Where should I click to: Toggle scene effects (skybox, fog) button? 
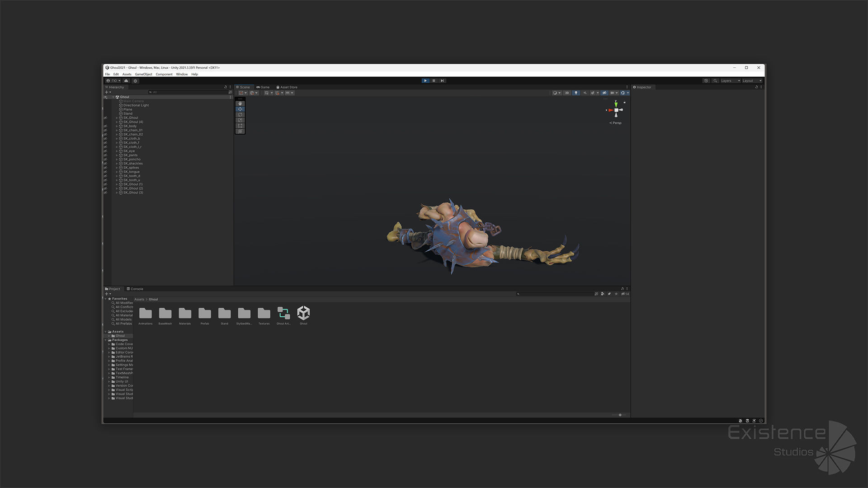(593, 93)
